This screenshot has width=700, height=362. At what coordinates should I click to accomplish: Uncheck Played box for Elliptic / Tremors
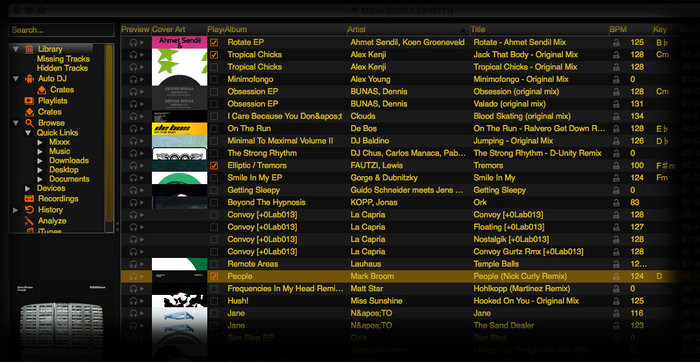coord(214,166)
